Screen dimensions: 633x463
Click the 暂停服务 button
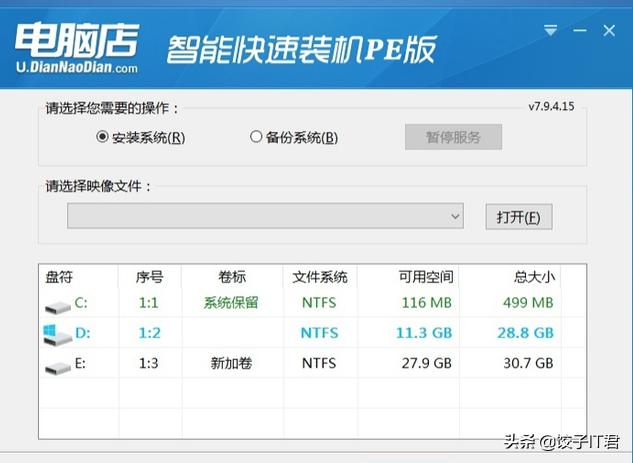click(x=453, y=137)
